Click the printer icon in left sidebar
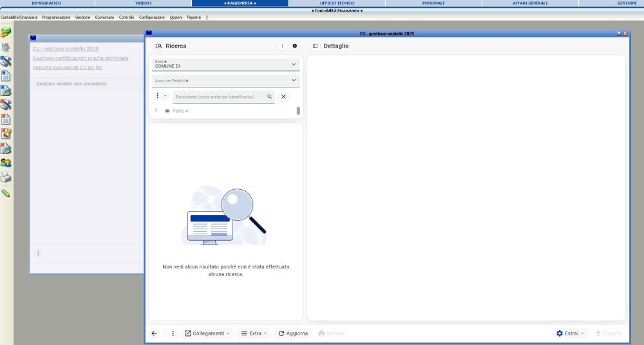The image size is (644, 345). (x=6, y=178)
